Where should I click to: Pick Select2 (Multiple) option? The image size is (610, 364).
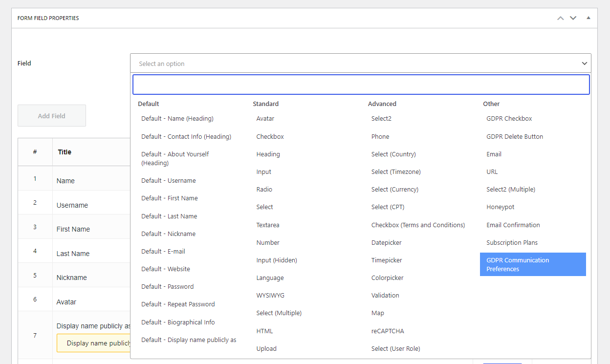coord(511,190)
